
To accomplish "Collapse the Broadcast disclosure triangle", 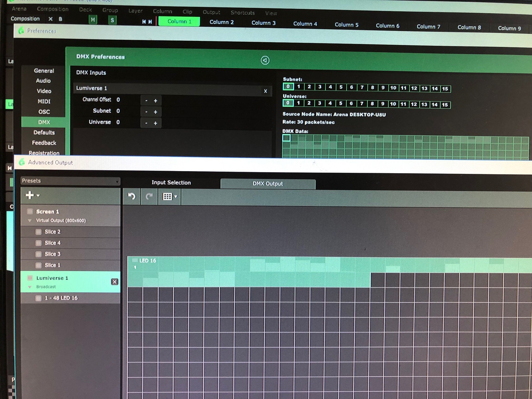I will tap(30, 287).
